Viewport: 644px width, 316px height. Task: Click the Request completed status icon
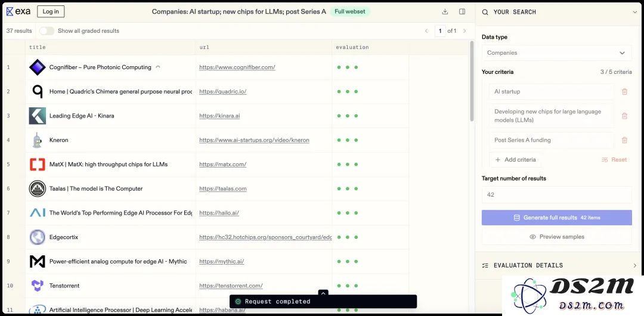click(x=237, y=302)
